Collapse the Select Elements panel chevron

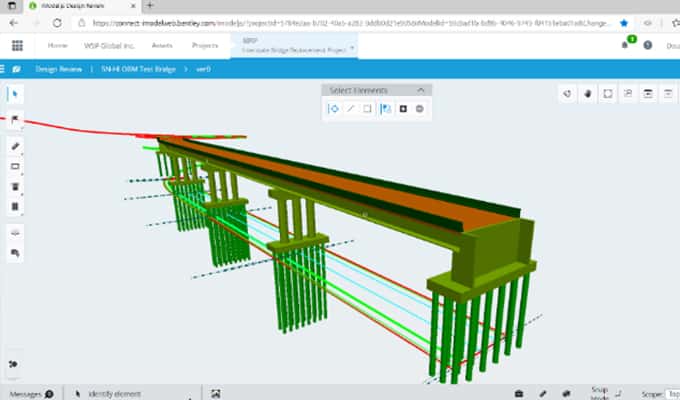(x=422, y=90)
